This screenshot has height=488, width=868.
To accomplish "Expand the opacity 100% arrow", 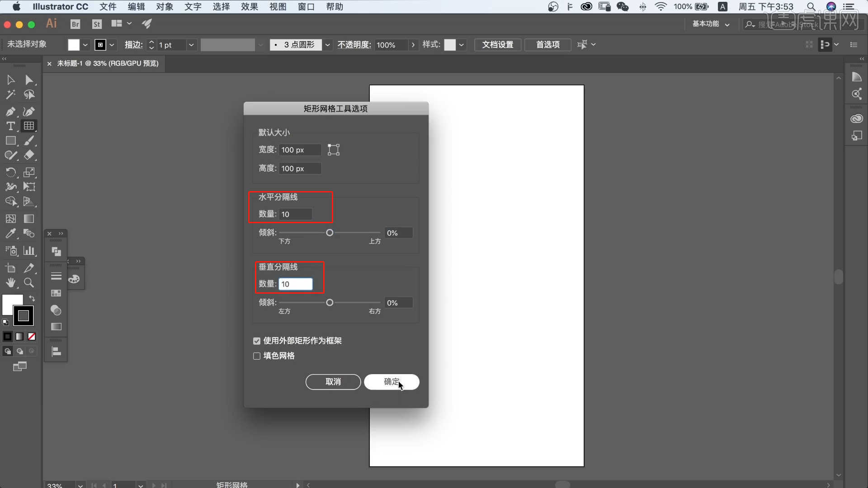I will coord(413,45).
